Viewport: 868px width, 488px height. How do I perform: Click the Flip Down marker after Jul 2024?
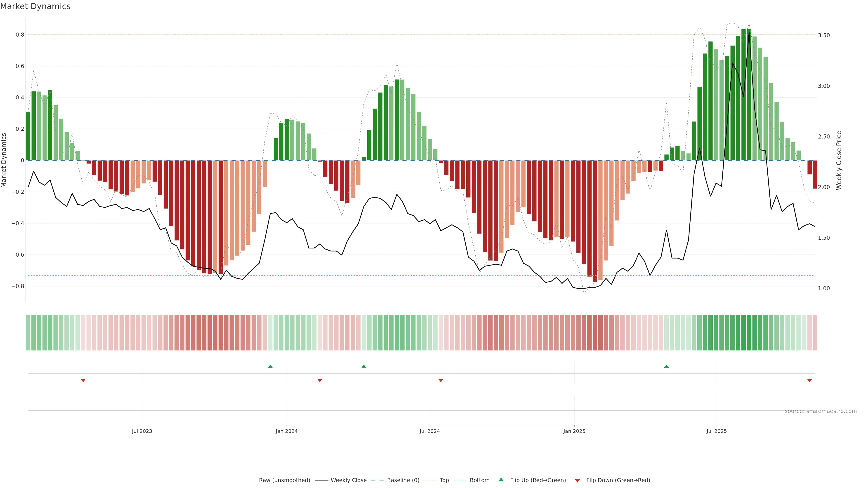(x=441, y=380)
